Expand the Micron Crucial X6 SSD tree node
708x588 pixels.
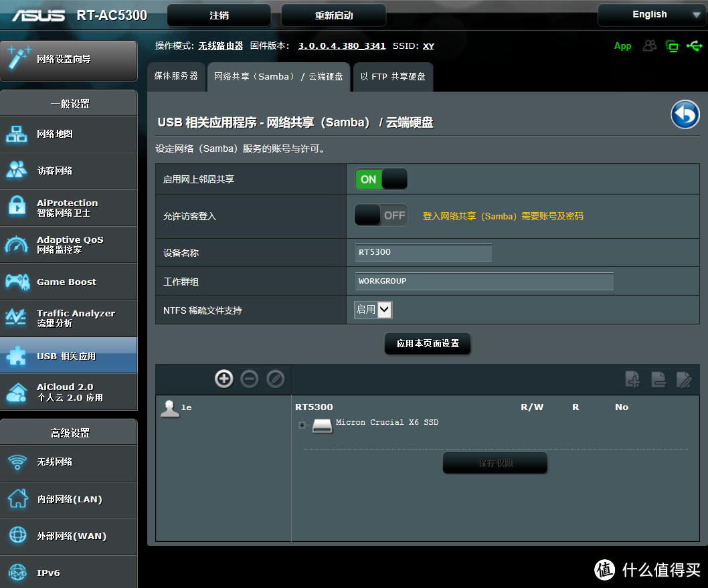point(302,425)
